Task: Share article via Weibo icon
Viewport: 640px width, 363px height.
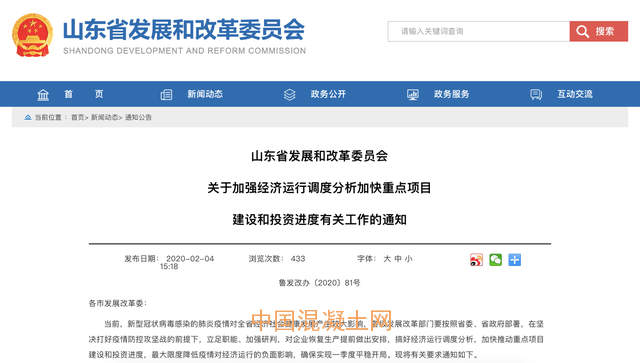Action: (x=476, y=260)
